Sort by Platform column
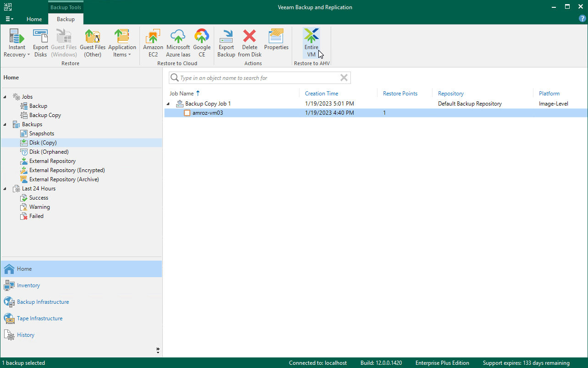This screenshot has width=588, height=368. [x=549, y=94]
